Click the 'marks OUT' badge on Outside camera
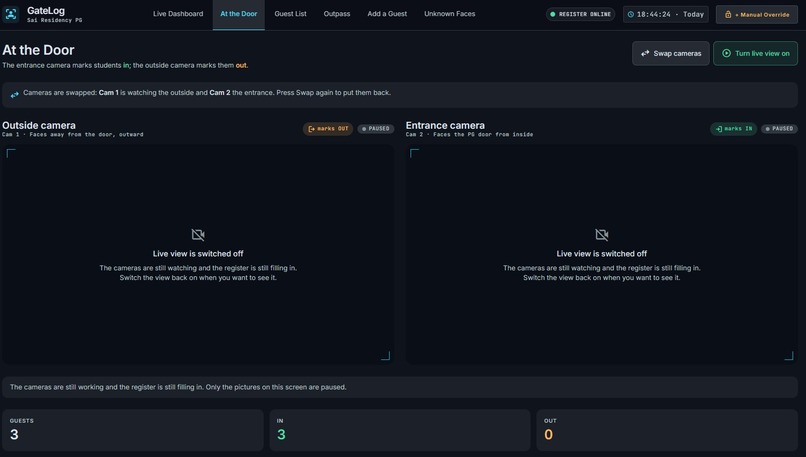806x457 pixels. 328,129
